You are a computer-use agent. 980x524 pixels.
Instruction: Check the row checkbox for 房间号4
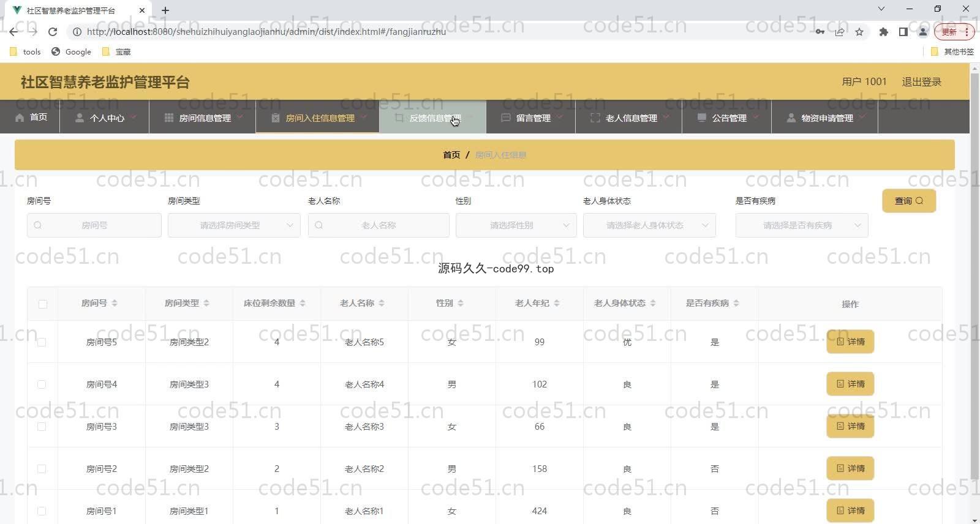coord(42,384)
